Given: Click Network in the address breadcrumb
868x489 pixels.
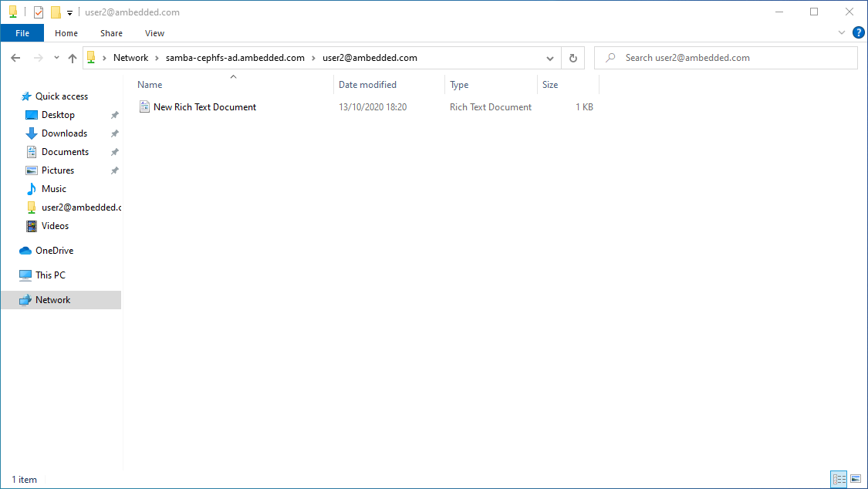Looking at the screenshot, I should [130, 58].
